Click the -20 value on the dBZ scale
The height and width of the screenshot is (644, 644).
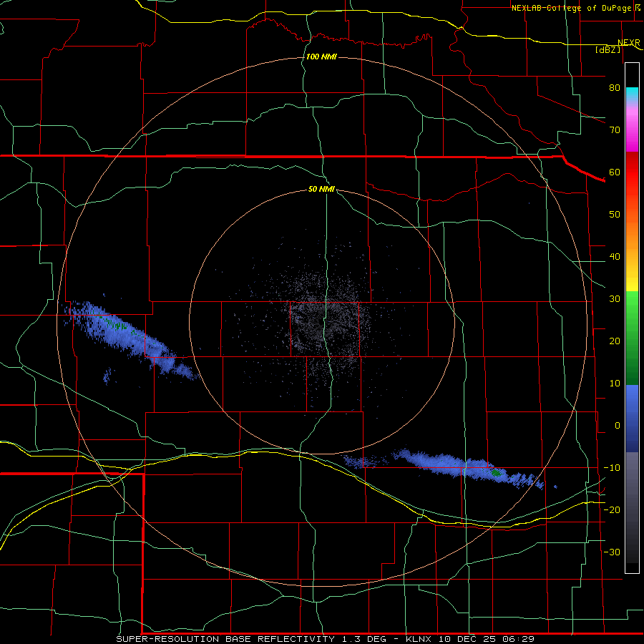[x=612, y=510]
